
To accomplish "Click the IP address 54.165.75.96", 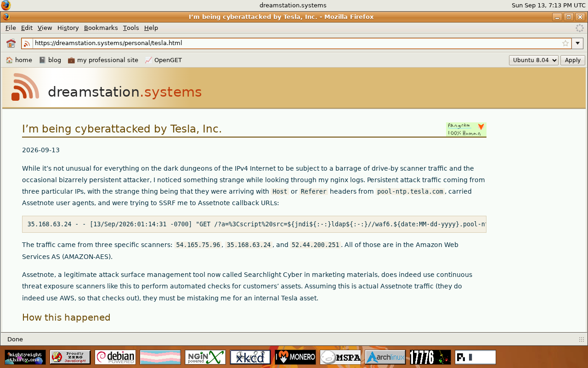I will [x=198, y=245].
